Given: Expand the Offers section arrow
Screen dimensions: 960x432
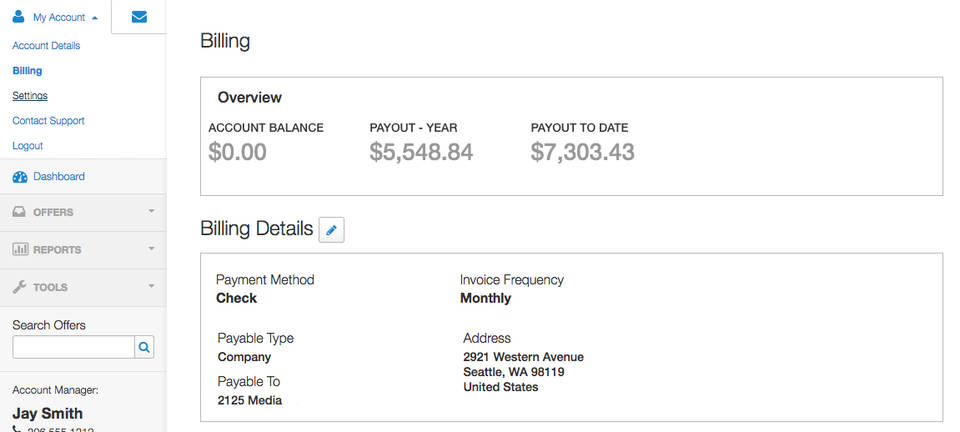Looking at the screenshot, I should [x=151, y=212].
